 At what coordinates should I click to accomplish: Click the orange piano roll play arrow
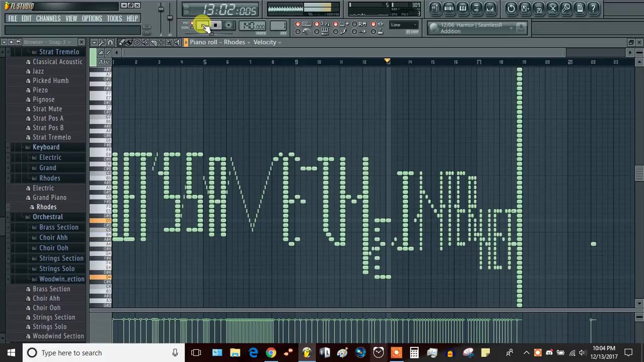point(186,42)
